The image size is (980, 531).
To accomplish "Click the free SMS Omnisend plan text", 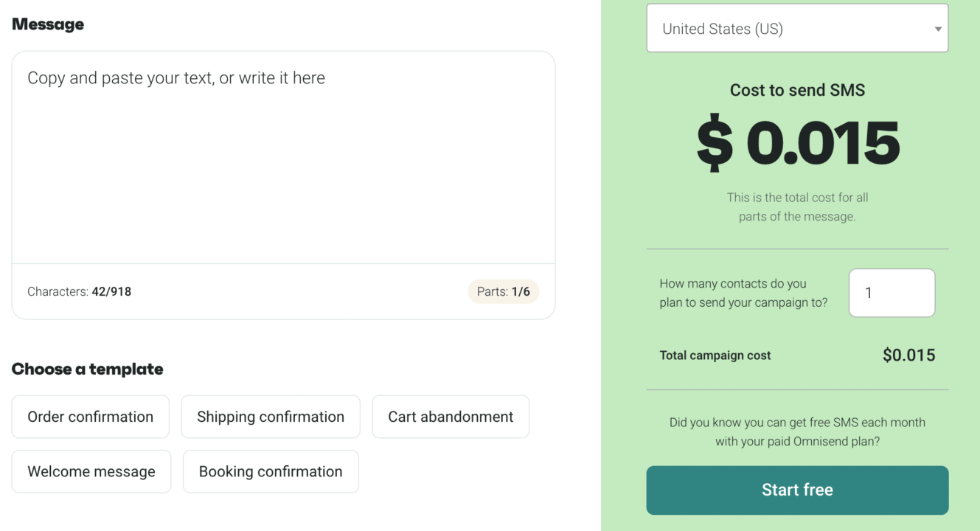I will 797,432.
